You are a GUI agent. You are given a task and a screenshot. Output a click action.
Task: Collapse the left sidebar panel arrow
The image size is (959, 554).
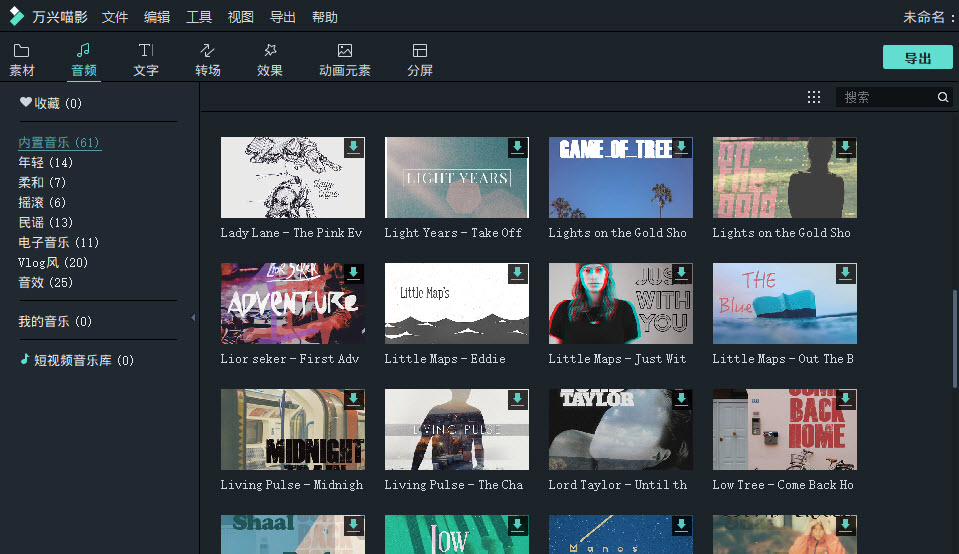point(193,318)
